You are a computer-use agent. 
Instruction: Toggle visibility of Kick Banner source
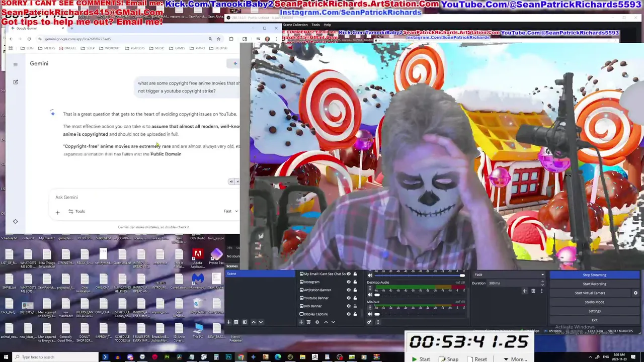point(348,306)
